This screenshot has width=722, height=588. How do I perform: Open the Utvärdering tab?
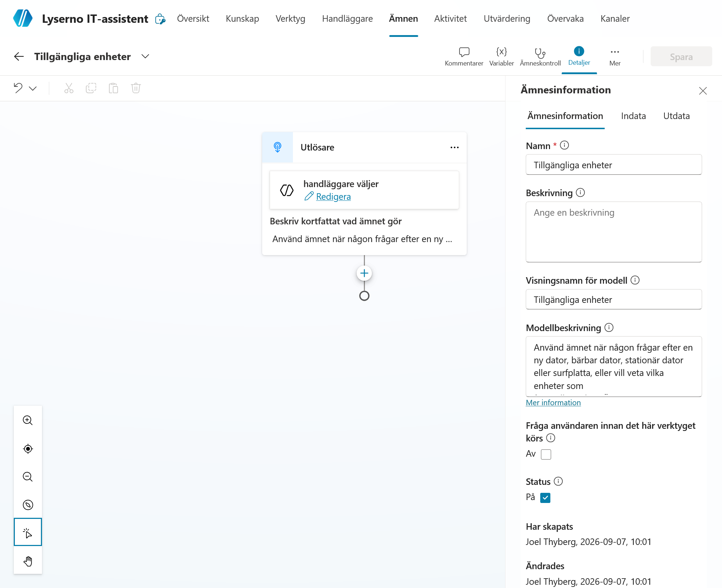507,19
